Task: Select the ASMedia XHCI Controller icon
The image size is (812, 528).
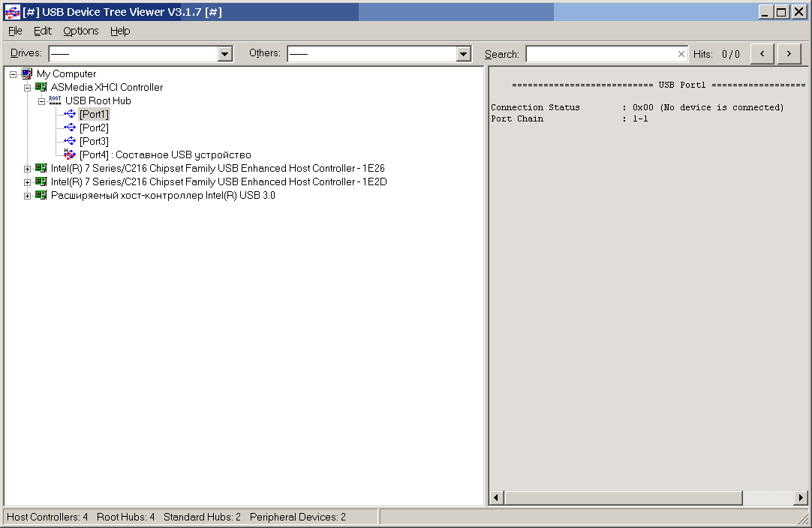Action: (x=41, y=87)
